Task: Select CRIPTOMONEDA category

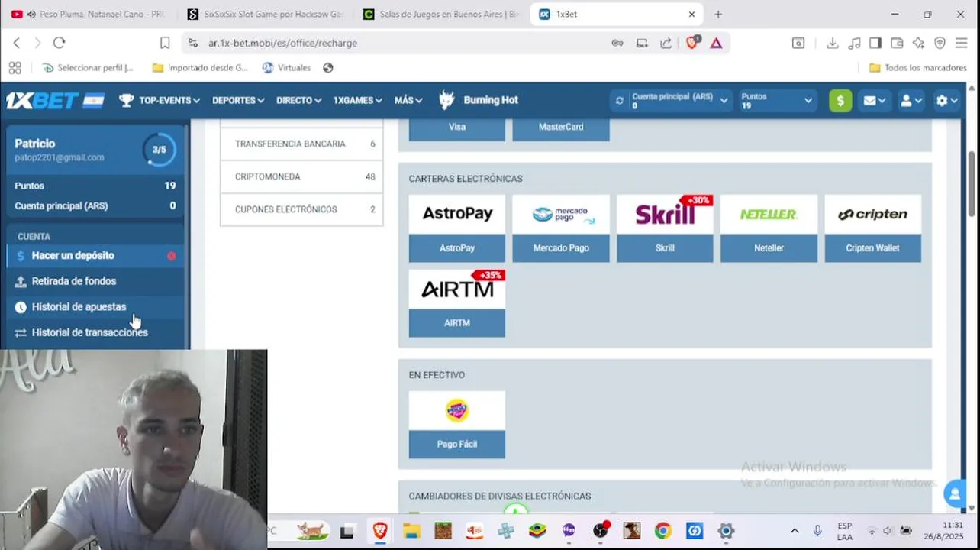Action: tap(301, 176)
